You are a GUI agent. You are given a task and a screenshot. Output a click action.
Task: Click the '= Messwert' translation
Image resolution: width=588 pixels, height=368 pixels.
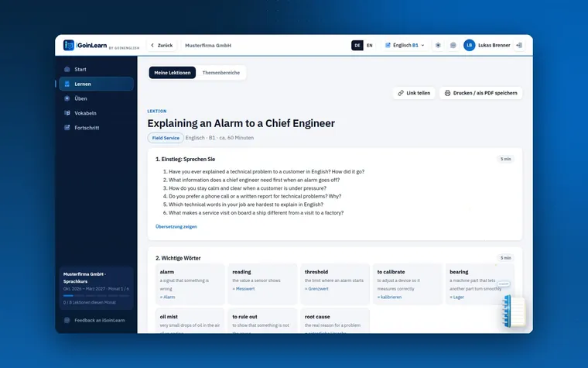244,289
